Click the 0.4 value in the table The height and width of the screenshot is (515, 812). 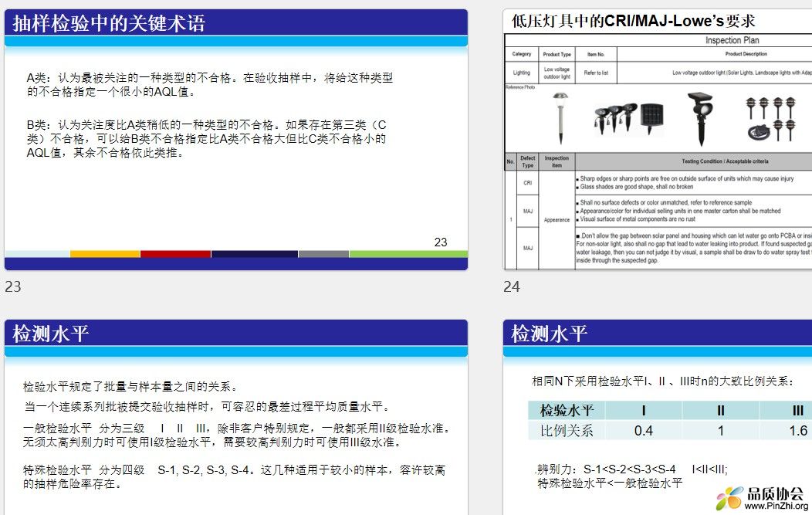point(644,431)
